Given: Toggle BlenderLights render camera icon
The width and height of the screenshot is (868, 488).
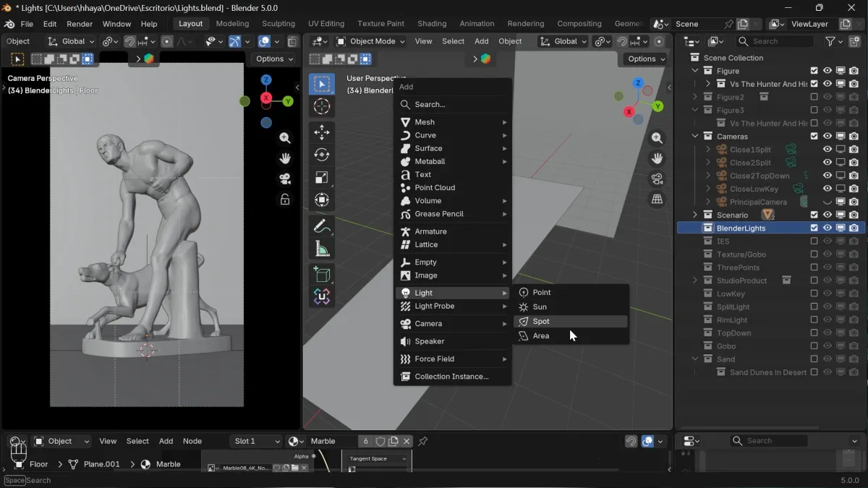Looking at the screenshot, I should click(x=854, y=228).
